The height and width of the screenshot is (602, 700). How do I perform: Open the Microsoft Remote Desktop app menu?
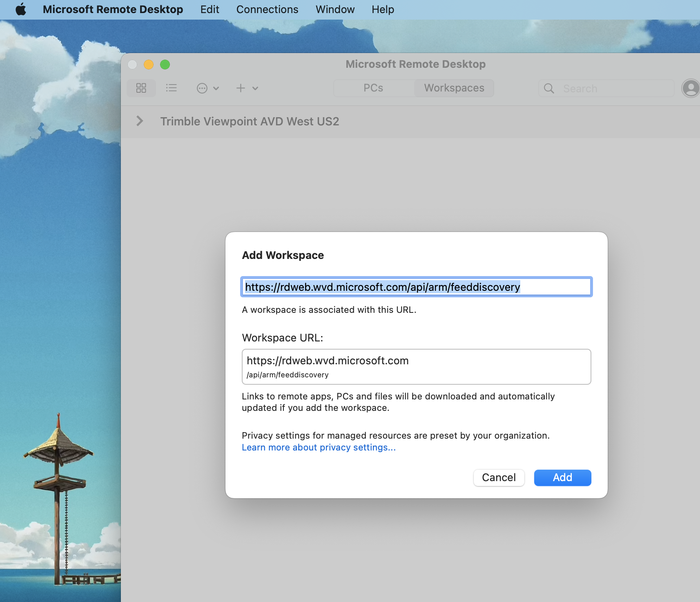coord(113,9)
